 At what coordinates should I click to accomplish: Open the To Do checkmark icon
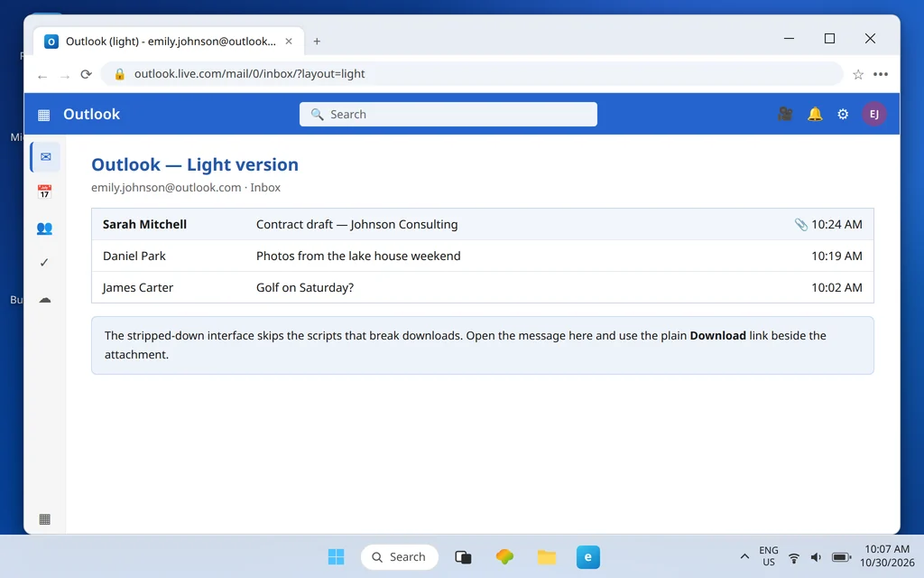pos(44,263)
